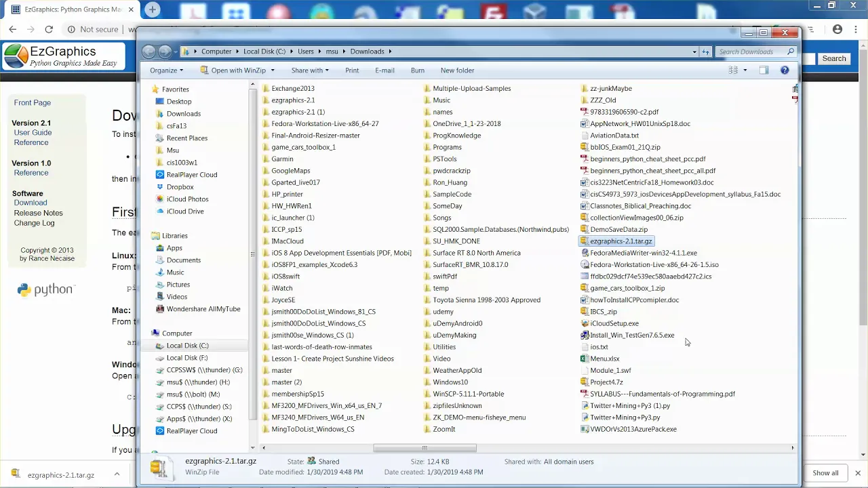The height and width of the screenshot is (488, 868).
Task: Click the horizontal scrollbar thumb in file list
Action: tap(425, 448)
